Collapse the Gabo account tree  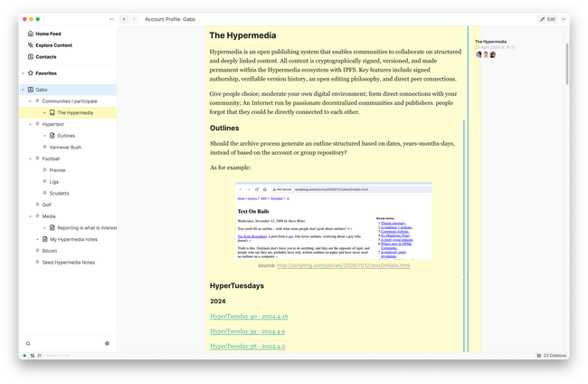point(23,90)
